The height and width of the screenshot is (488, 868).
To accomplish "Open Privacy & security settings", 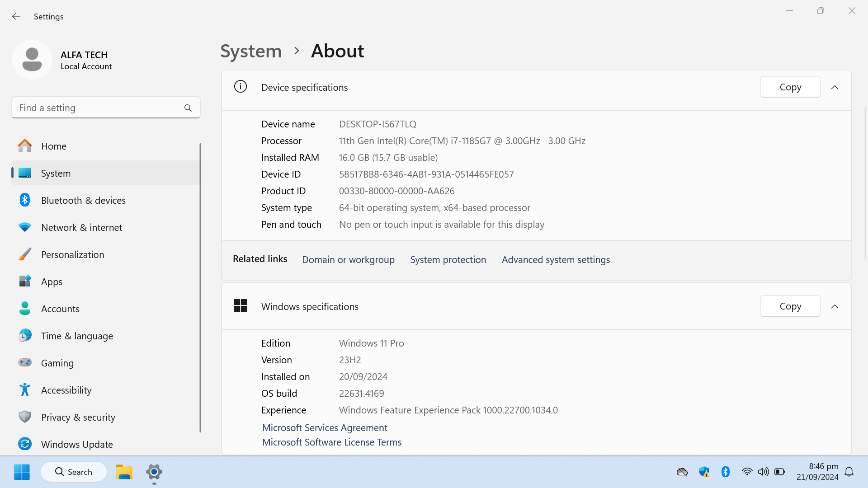I will pos(105,417).
